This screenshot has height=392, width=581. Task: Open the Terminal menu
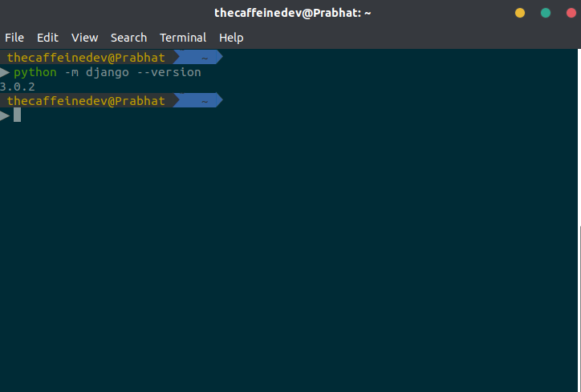pos(183,38)
